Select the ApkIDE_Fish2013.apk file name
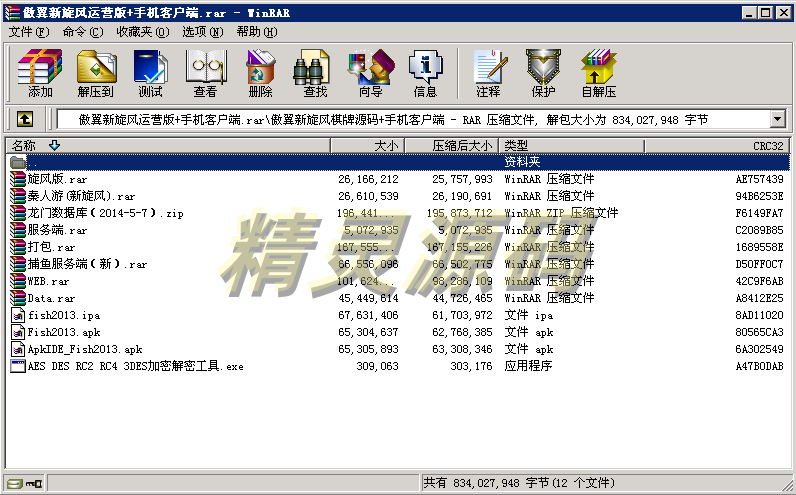Image resolution: width=796 pixels, height=495 pixels. [85, 349]
